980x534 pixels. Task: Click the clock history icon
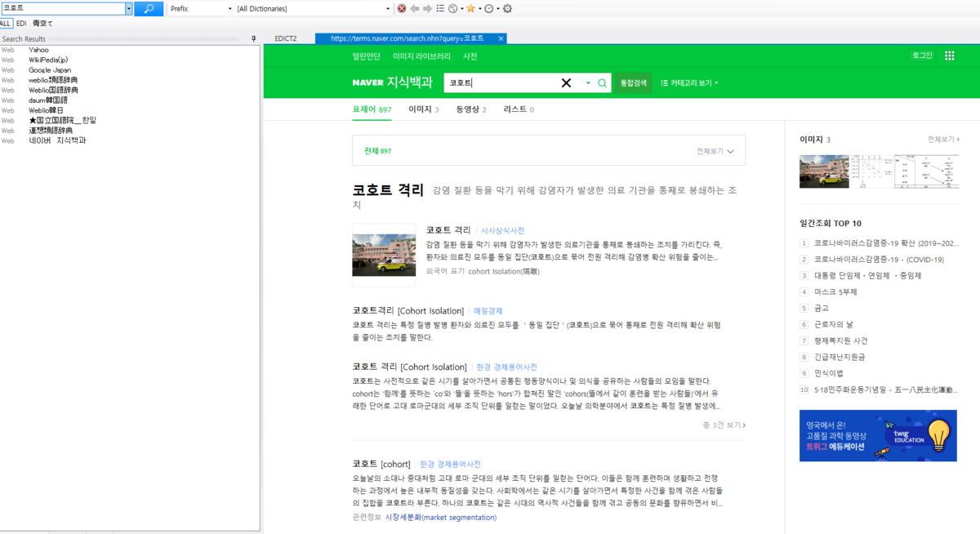pos(489,8)
